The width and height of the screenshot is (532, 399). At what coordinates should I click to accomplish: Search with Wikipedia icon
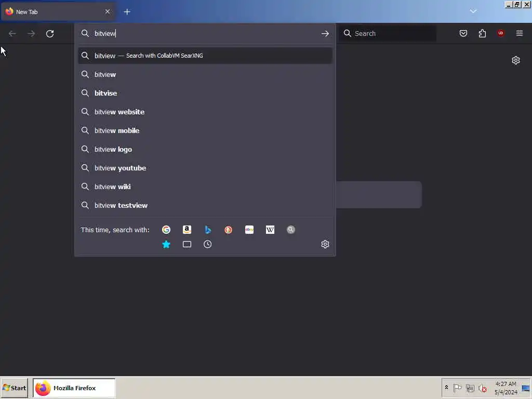point(270,230)
